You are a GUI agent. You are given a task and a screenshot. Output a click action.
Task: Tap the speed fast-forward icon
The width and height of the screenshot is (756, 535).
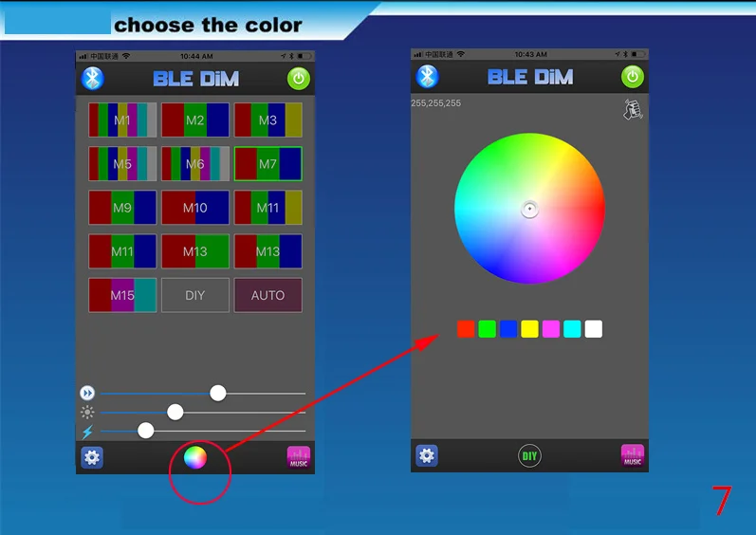coord(87,394)
